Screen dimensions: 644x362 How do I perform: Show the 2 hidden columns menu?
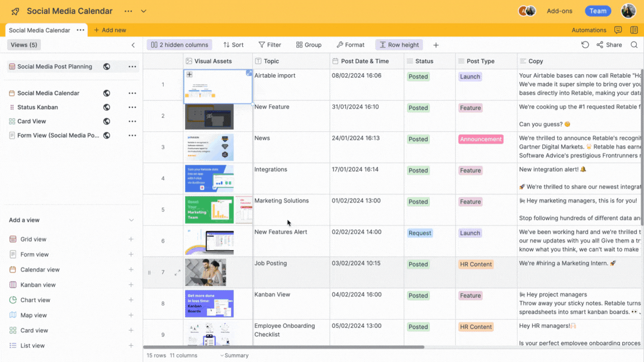(179, 45)
